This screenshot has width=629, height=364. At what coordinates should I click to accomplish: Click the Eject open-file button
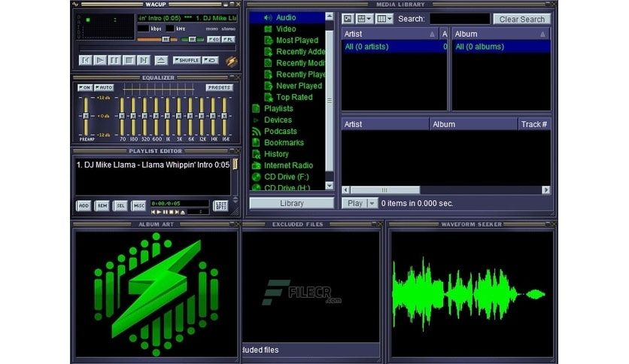coord(160,60)
